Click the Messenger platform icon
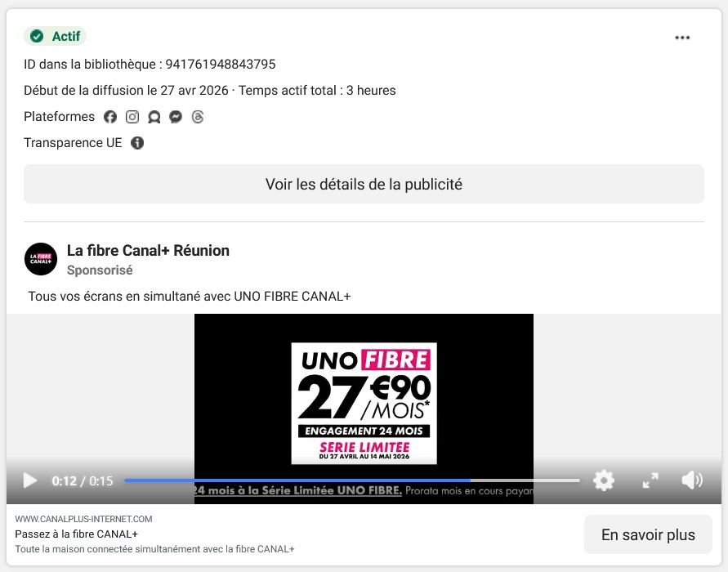 [x=176, y=117]
